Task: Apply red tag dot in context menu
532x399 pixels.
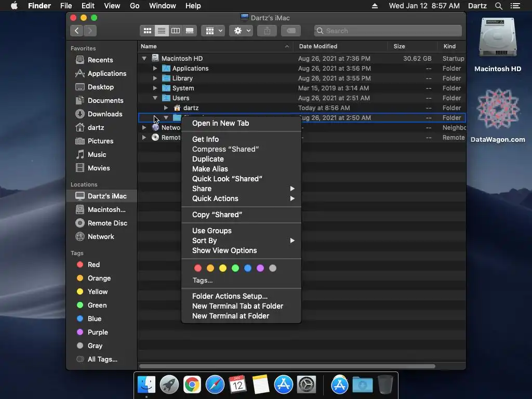Action: click(198, 269)
